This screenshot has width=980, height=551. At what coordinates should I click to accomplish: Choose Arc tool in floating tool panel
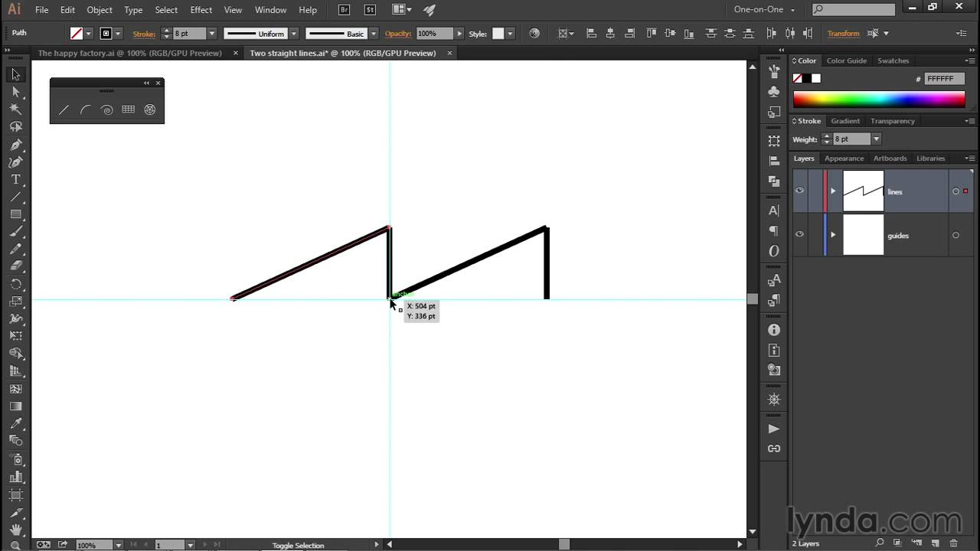pyautogui.click(x=86, y=110)
